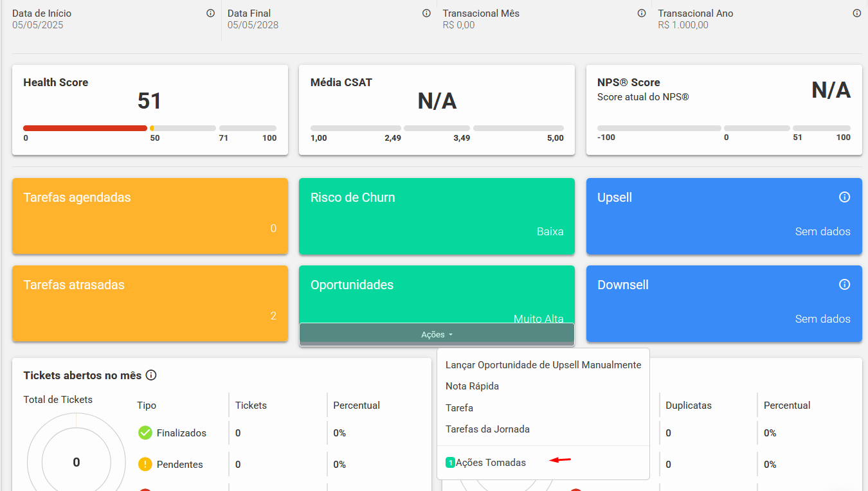868x491 pixels.
Task: Click info icon beside Data de Início
Action: tap(210, 13)
